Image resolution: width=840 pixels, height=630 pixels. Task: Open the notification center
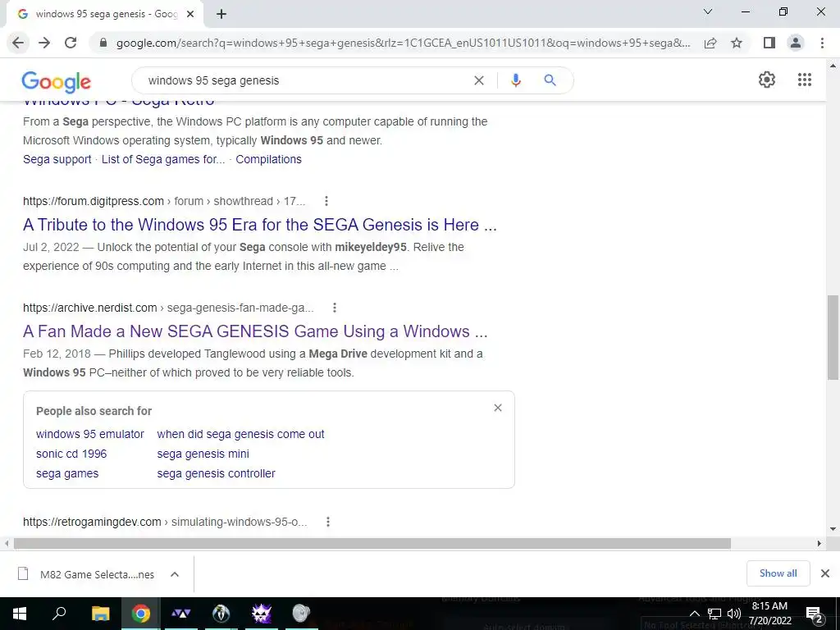coord(815,614)
